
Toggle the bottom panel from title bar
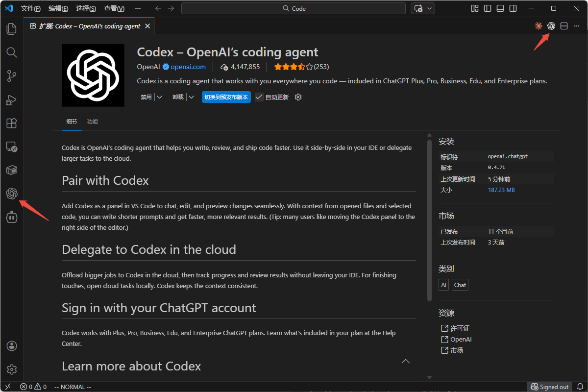(x=500, y=8)
